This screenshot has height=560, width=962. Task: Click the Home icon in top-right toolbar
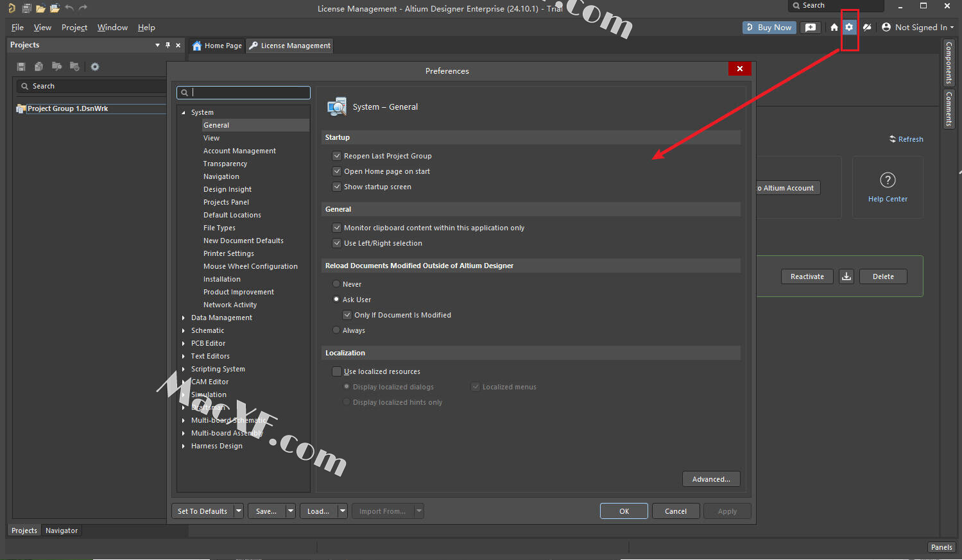click(x=834, y=28)
